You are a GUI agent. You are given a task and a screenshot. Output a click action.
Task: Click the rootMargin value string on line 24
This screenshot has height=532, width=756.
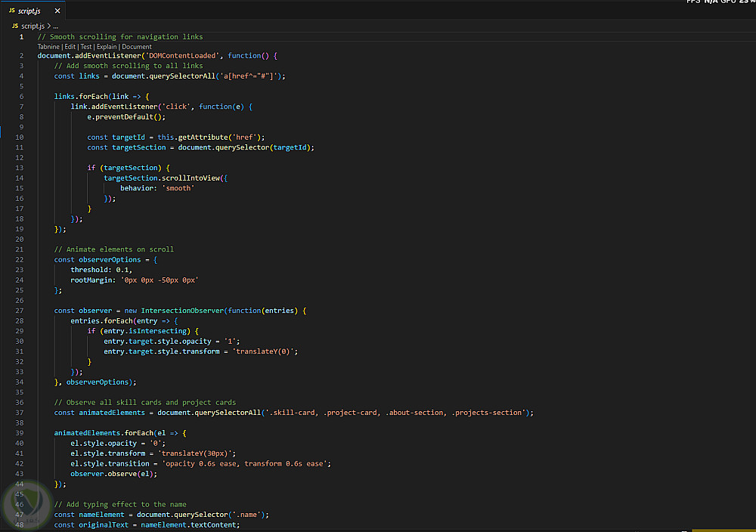tap(160, 280)
